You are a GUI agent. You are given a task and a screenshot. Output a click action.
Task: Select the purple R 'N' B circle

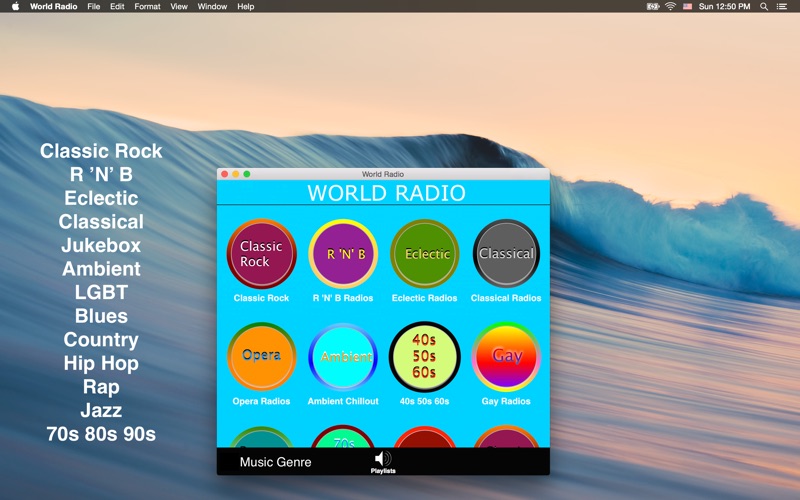(x=343, y=254)
